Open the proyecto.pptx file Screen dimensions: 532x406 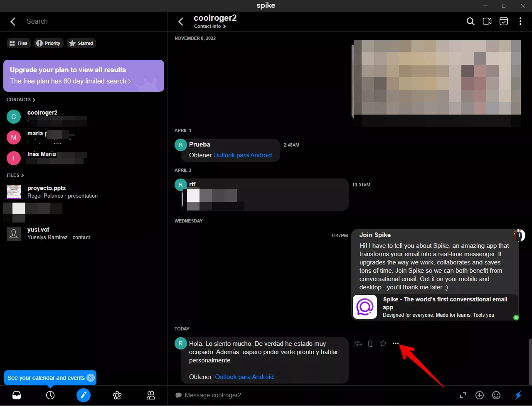tap(84, 192)
